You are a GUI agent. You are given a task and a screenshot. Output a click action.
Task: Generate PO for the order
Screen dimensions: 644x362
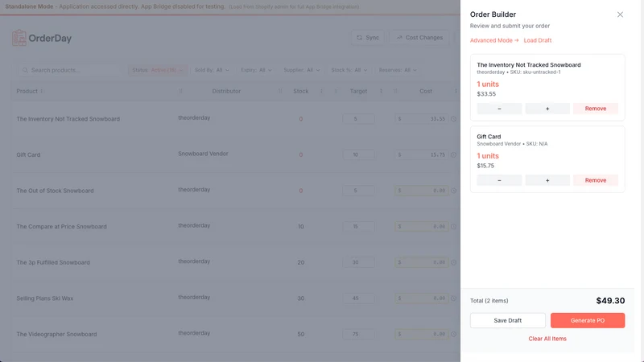click(588, 320)
